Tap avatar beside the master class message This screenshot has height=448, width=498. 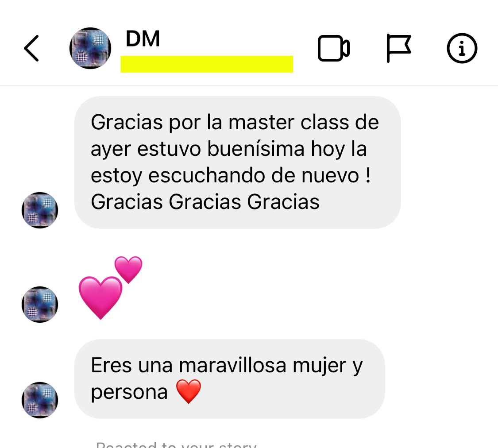click(40, 210)
